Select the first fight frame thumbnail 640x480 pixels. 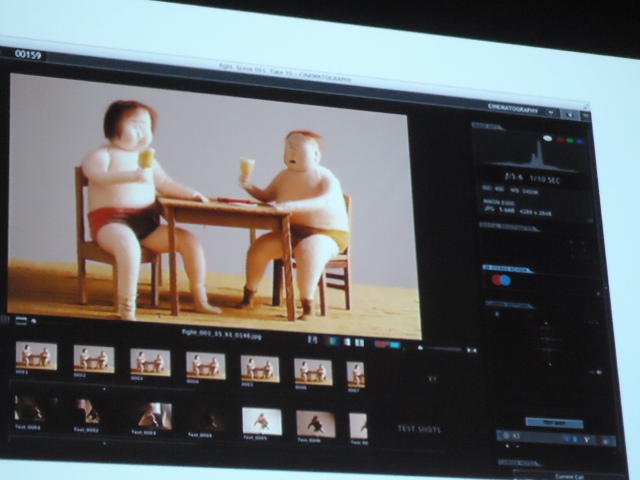36,356
